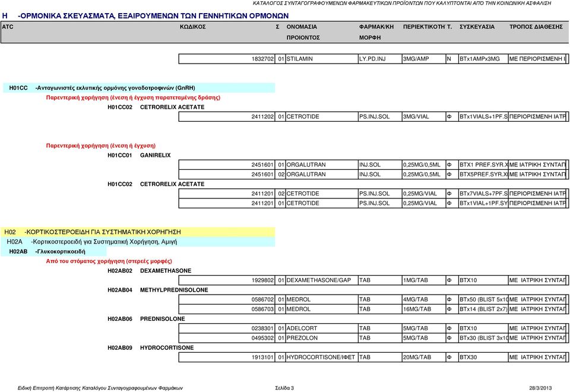
Task: Select the 'ΣΥΣΚΕΥΑΣΙΑ' column header
Action: click(x=477, y=27)
